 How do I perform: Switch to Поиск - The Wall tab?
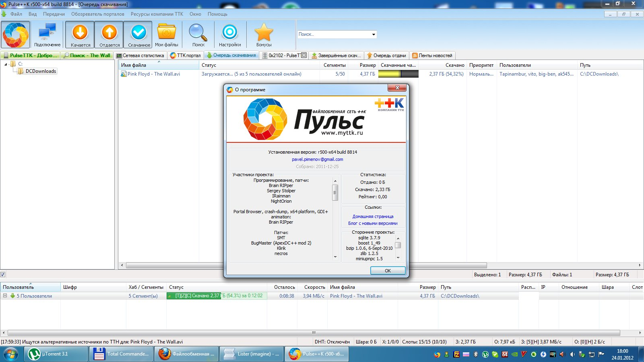point(87,56)
